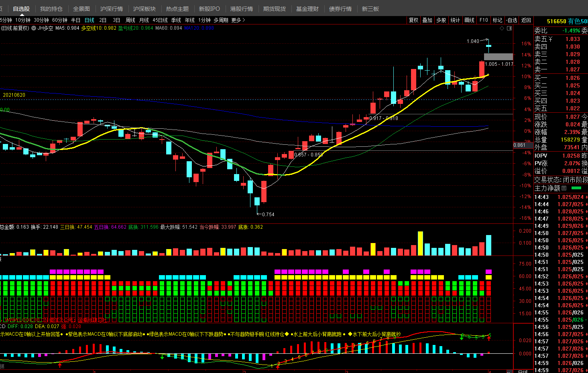Click the 标记 mark button
Screen dimensions: 588x373
[x=498, y=20]
